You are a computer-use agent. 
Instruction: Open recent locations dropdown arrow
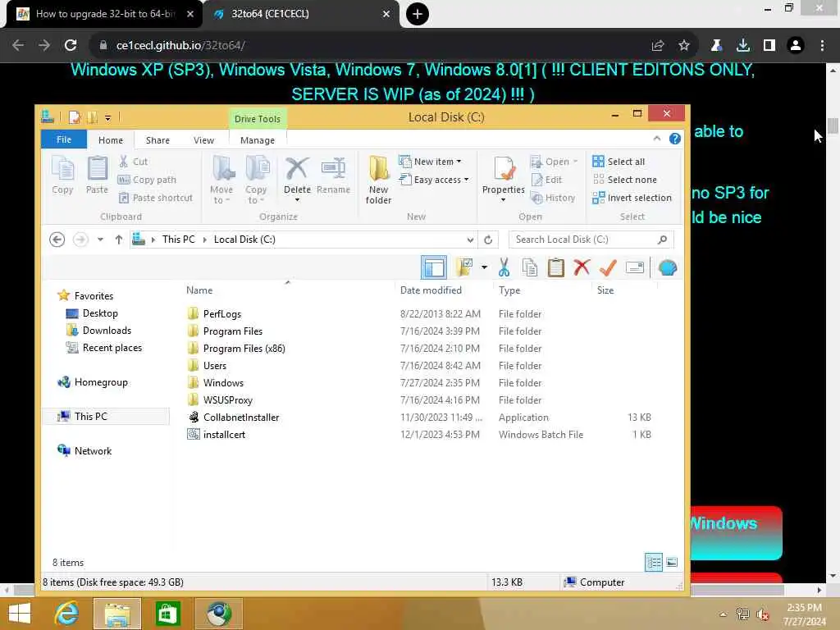pos(100,240)
